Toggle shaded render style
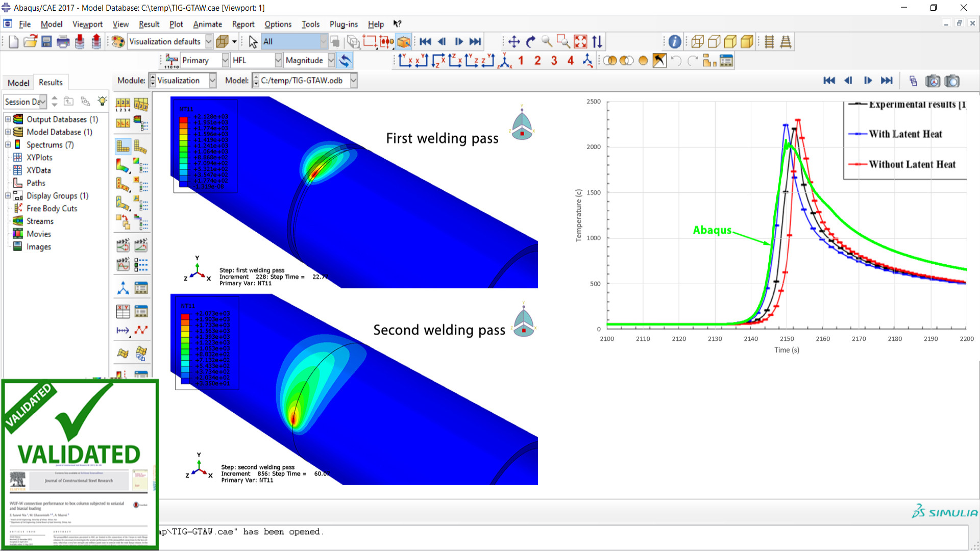 [x=747, y=42]
